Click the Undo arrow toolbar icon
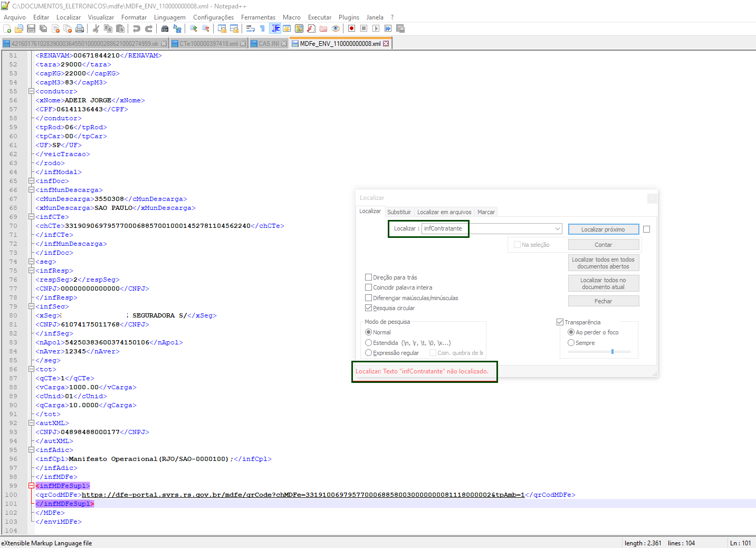756x548 pixels. (x=137, y=28)
